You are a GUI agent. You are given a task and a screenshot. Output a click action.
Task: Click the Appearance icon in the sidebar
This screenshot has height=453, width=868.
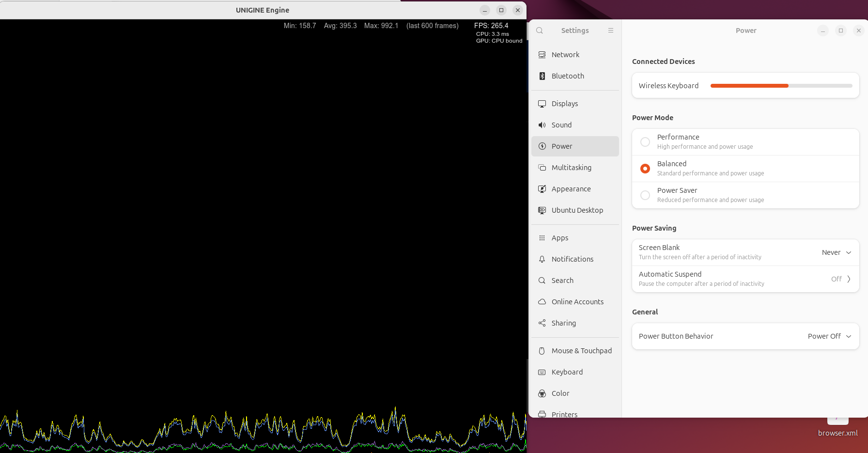point(542,189)
